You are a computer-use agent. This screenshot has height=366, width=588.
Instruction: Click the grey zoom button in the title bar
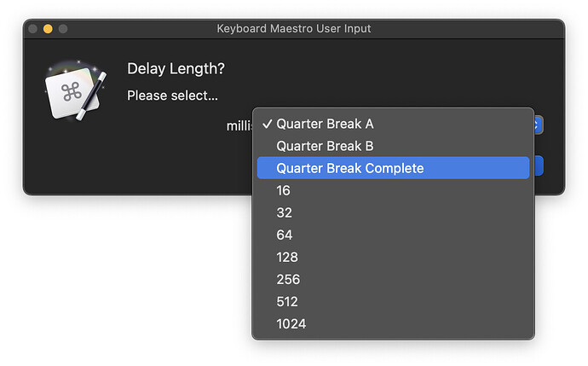[x=63, y=29]
